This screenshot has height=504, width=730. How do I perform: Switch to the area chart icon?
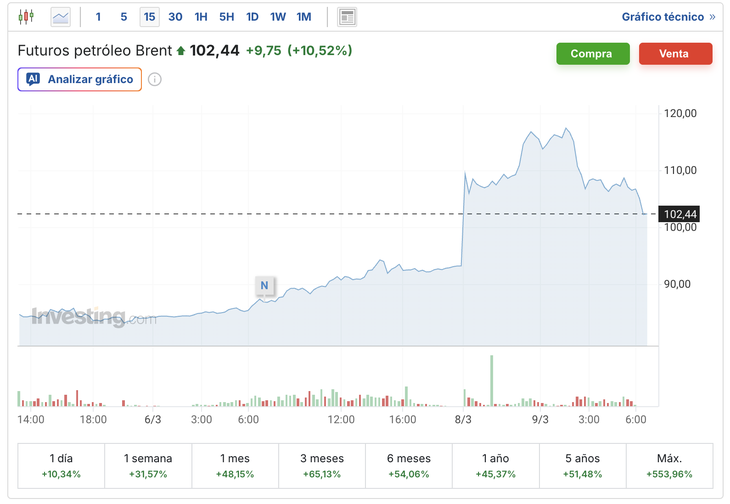(x=61, y=17)
